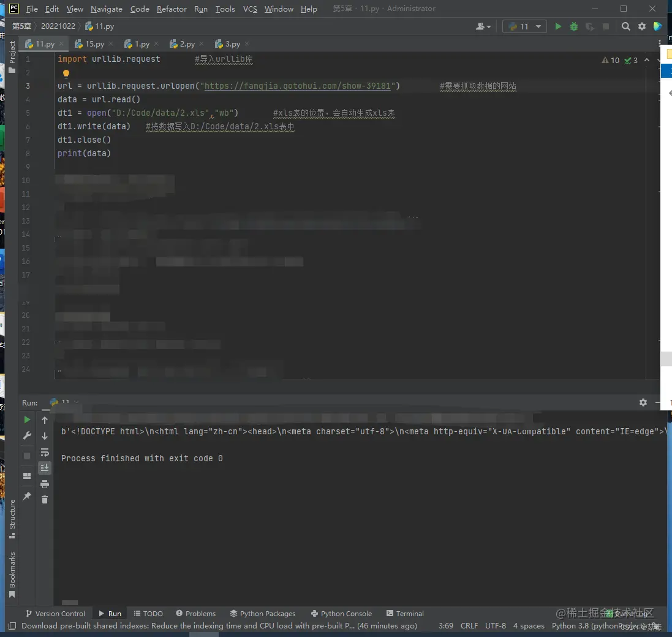672x637 pixels.
Task: Start debugging with the bug icon
Action: (574, 26)
